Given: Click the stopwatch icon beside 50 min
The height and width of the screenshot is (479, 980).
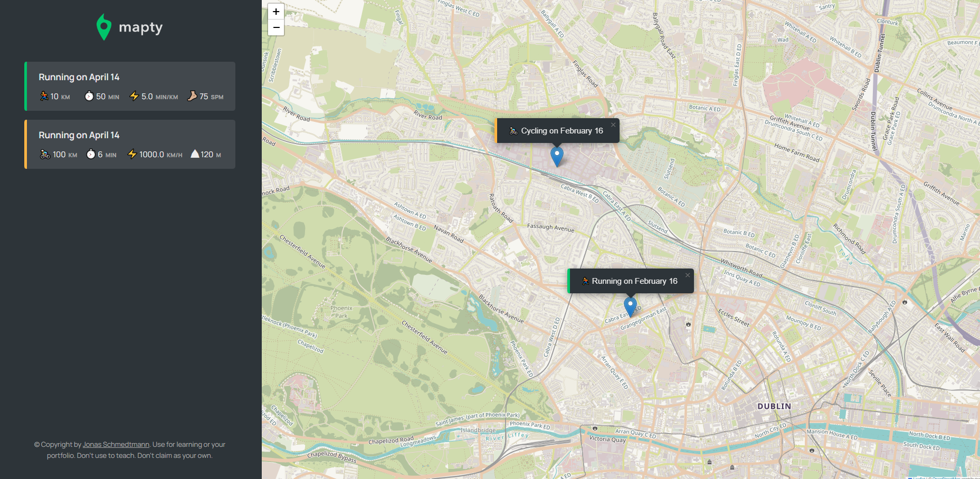Looking at the screenshot, I should pos(89,96).
